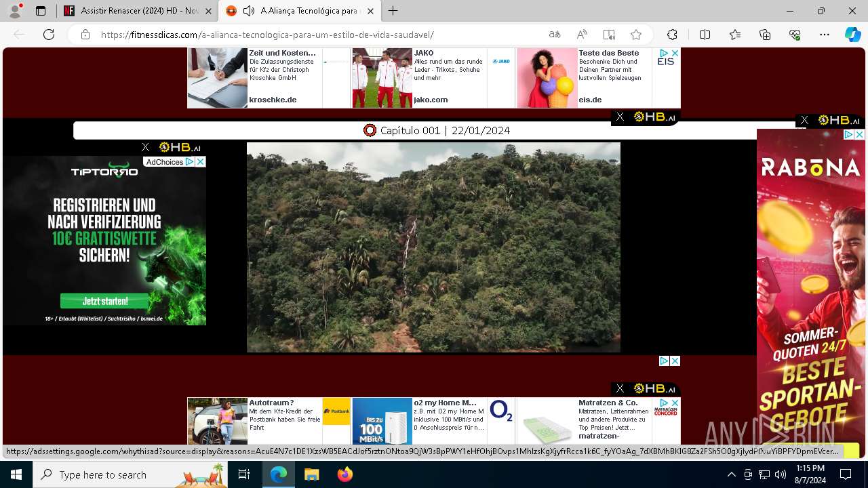Open the eis.de ad link
This screenshot has height=488, width=868.
pyautogui.click(x=590, y=100)
